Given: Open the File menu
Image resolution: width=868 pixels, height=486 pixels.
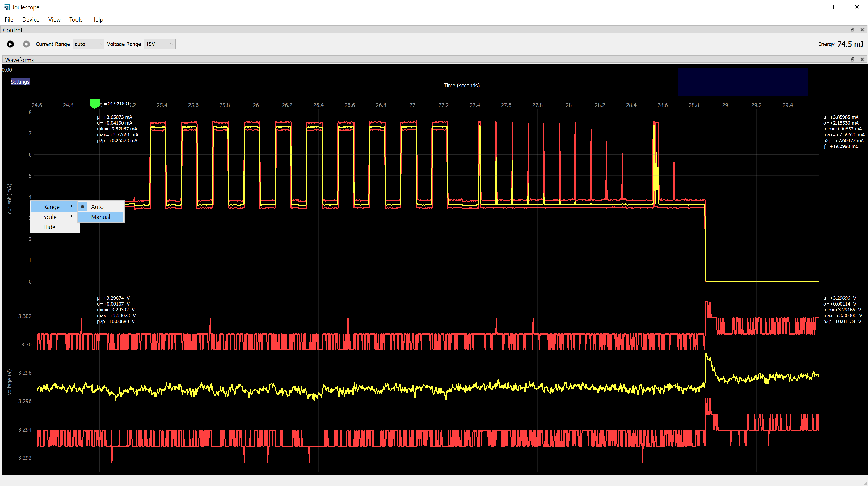Looking at the screenshot, I should 9,20.
